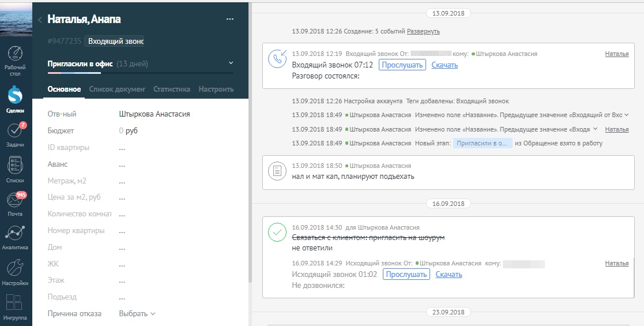Expand first Изменено поле «Название» entry
Screen dimensions: 644x326
click(626, 115)
